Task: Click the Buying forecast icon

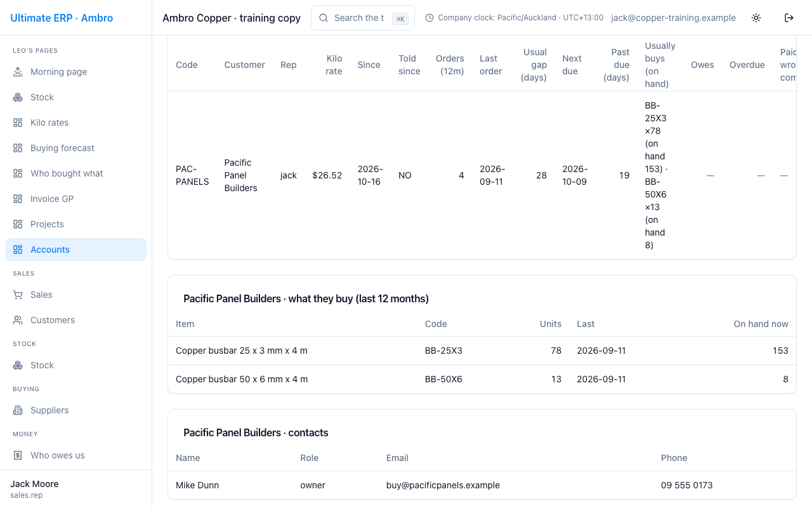Action: point(18,148)
